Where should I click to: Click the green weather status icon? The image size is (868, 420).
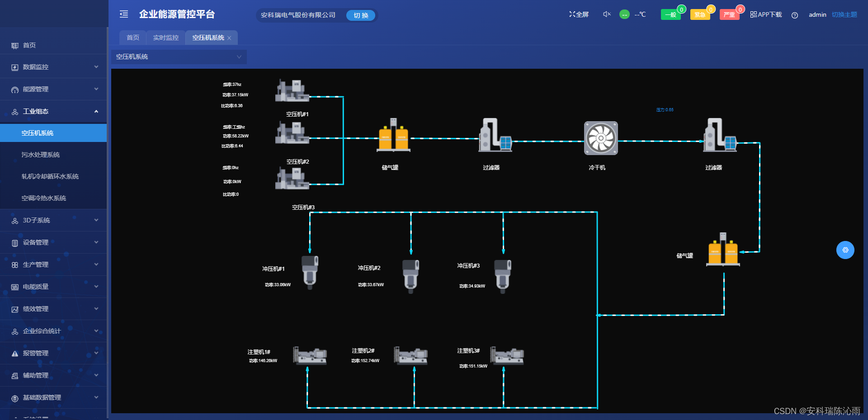pos(624,14)
